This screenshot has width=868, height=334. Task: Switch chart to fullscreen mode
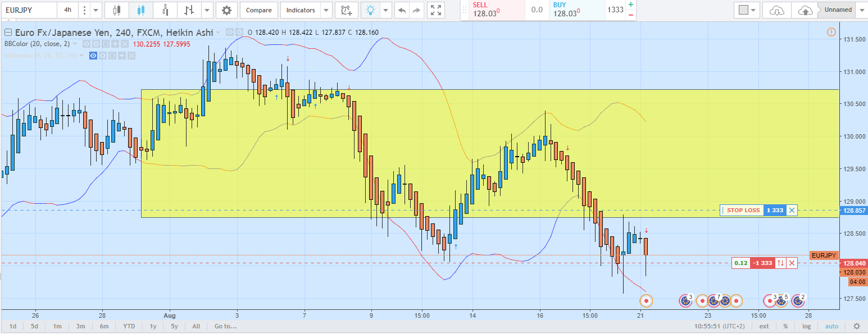pyautogui.click(x=435, y=10)
